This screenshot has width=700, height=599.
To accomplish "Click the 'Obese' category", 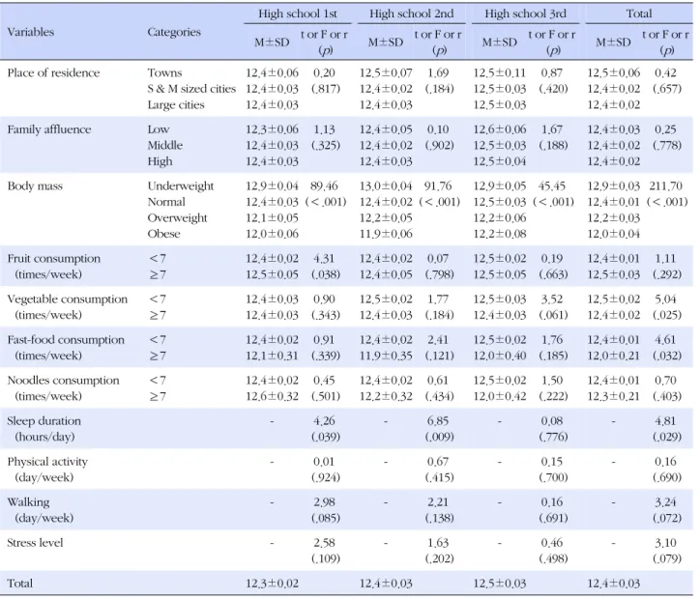I will point(163,234).
